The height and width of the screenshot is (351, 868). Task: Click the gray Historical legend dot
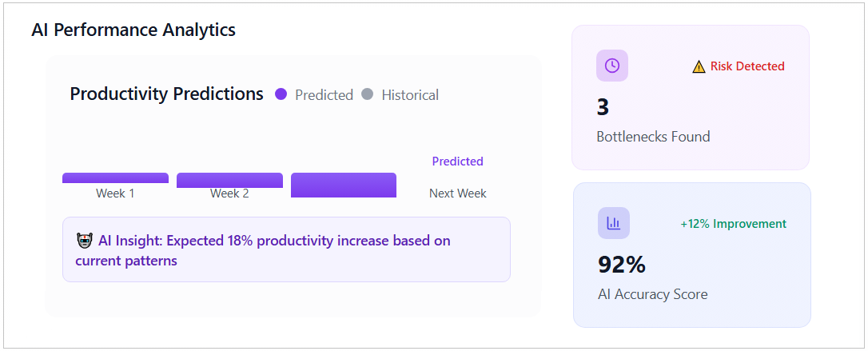(x=368, y=94)
